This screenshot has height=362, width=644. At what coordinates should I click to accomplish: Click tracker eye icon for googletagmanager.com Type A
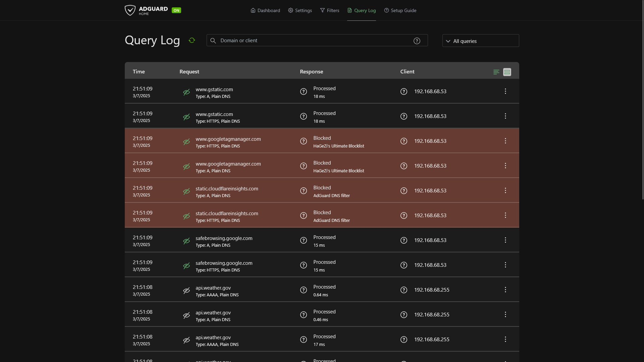pos(186,167)
